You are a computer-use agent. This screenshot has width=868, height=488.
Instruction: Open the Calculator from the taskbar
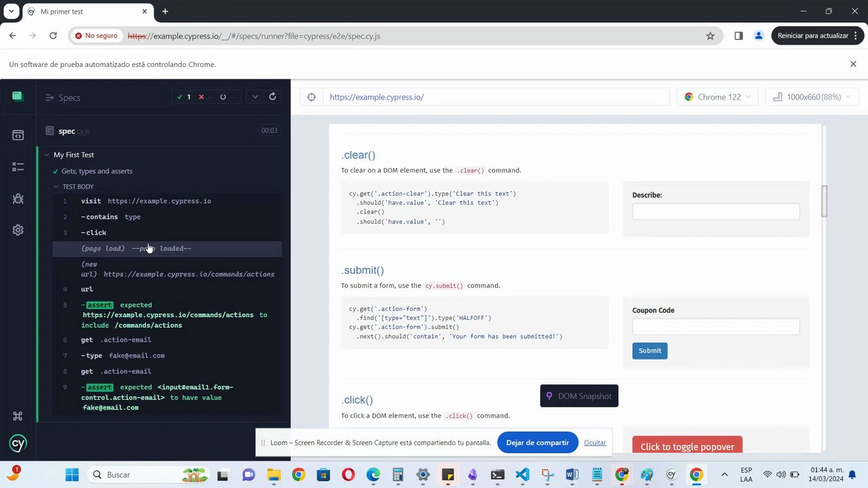(398, 474)
